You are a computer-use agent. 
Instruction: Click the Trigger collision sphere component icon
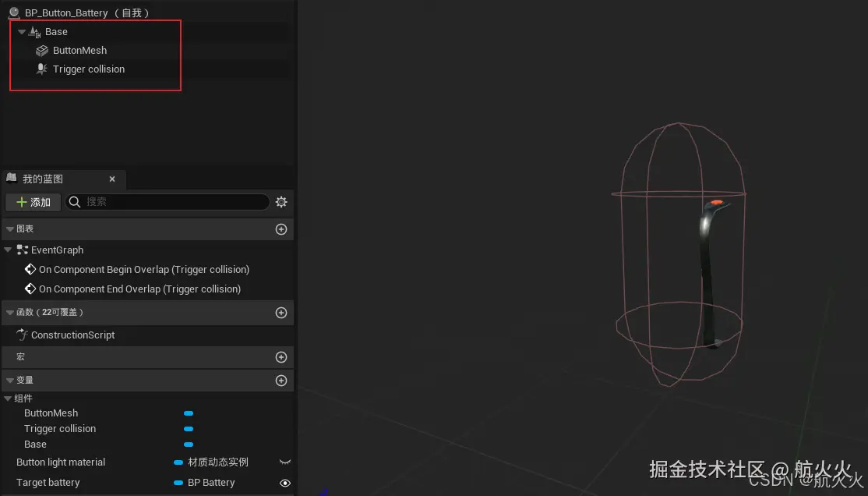(x=42, y=69)
